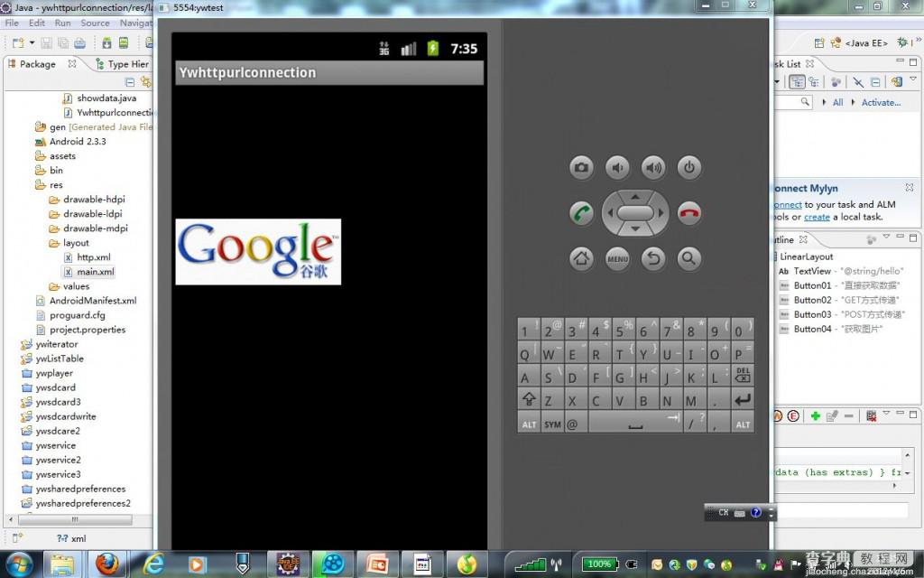
Task: Collapse all in Package Explorer
Action: 130,82
